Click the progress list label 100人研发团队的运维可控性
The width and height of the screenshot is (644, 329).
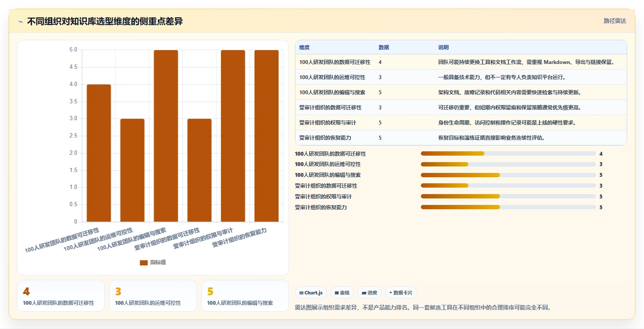328,164
